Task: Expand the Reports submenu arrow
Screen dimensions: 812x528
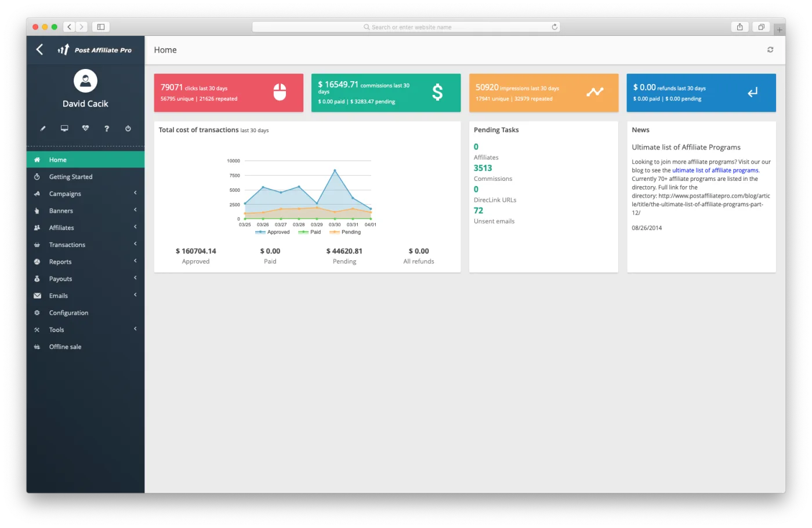Action: (x=135, y=261)
